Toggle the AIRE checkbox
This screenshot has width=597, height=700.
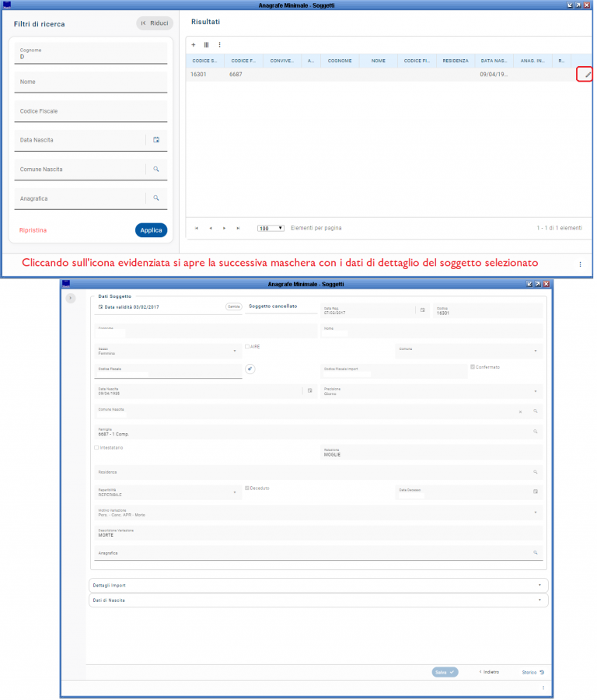point(248,348)
